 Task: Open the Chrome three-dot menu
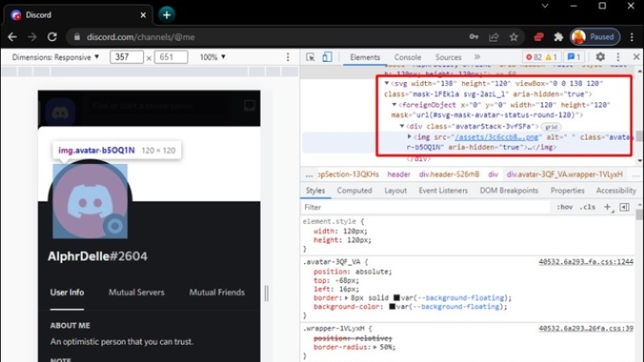click(632, 37)
